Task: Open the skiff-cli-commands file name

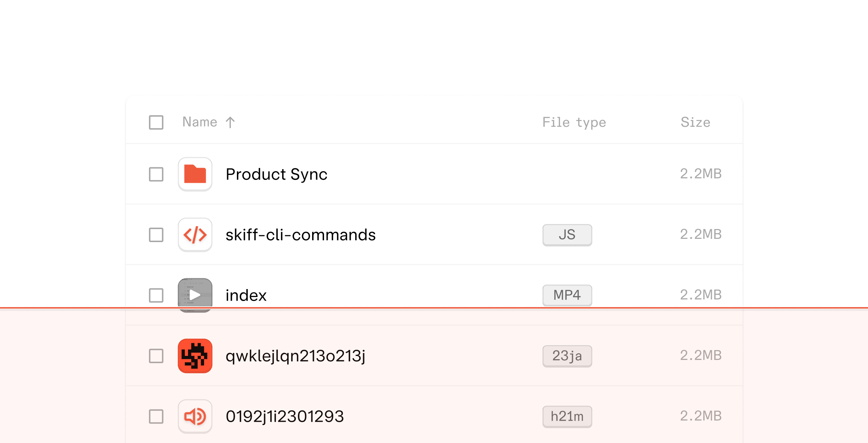Action: (301, 235)
